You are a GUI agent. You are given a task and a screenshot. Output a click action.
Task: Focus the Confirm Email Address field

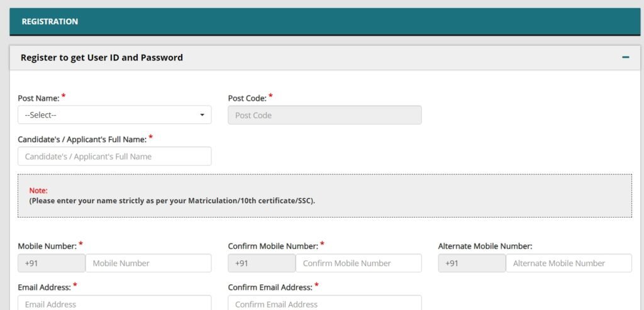point(325,303)
